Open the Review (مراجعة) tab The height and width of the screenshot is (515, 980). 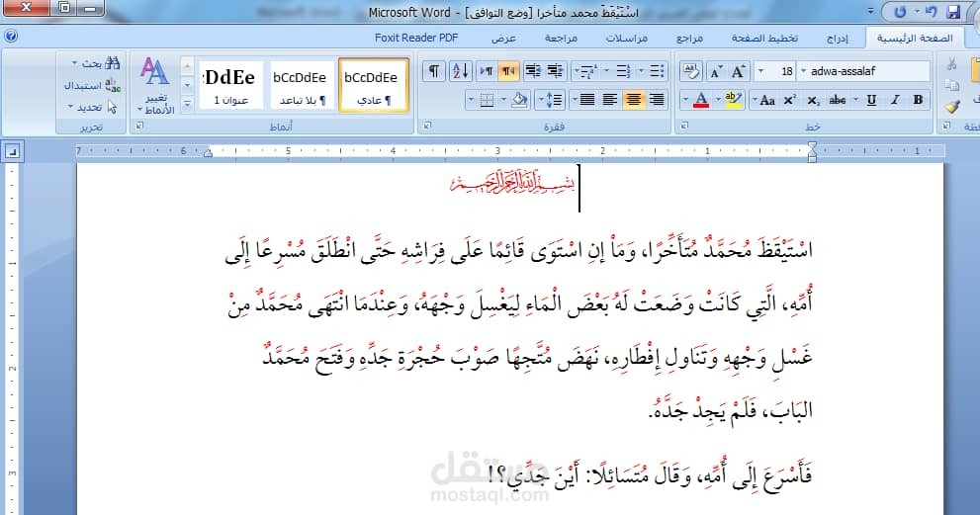click(x=561, y=39)
